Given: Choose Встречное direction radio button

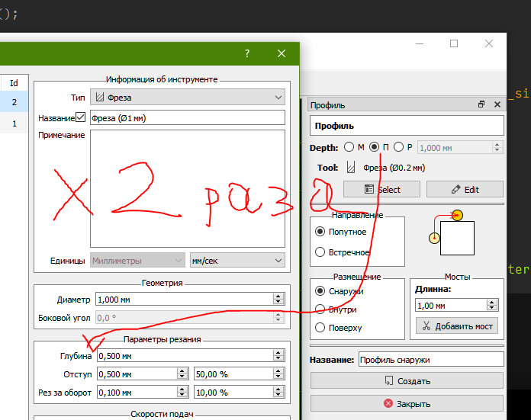Looking at the screenshot, I should pos(320,252).
